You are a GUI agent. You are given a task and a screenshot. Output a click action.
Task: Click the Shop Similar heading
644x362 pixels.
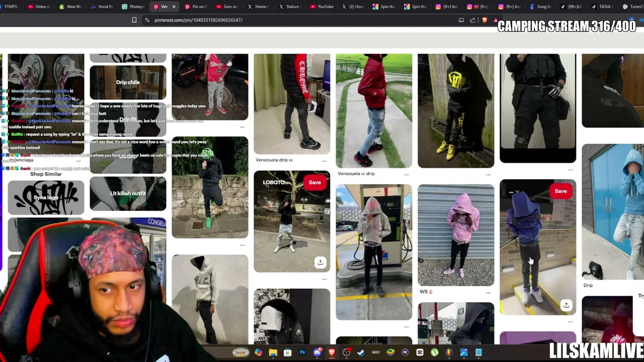[46, 174]
